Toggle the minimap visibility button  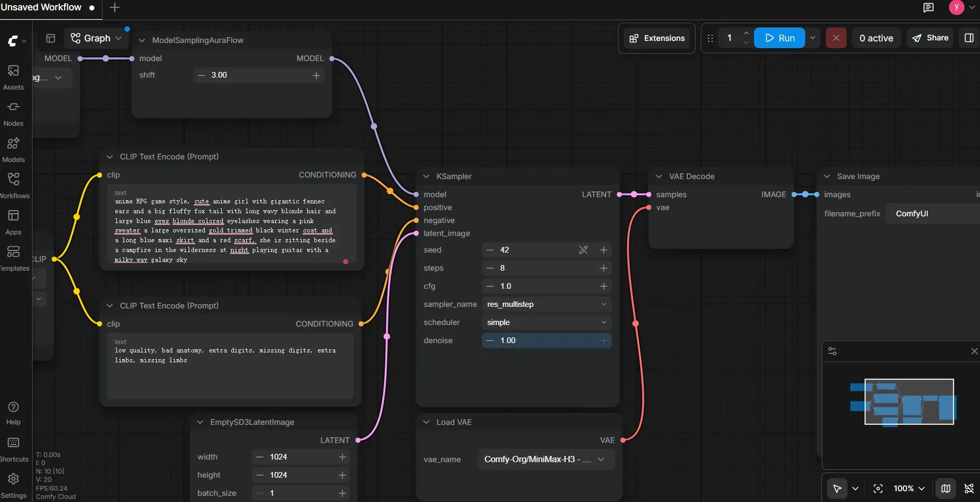(x=945, y=489)
